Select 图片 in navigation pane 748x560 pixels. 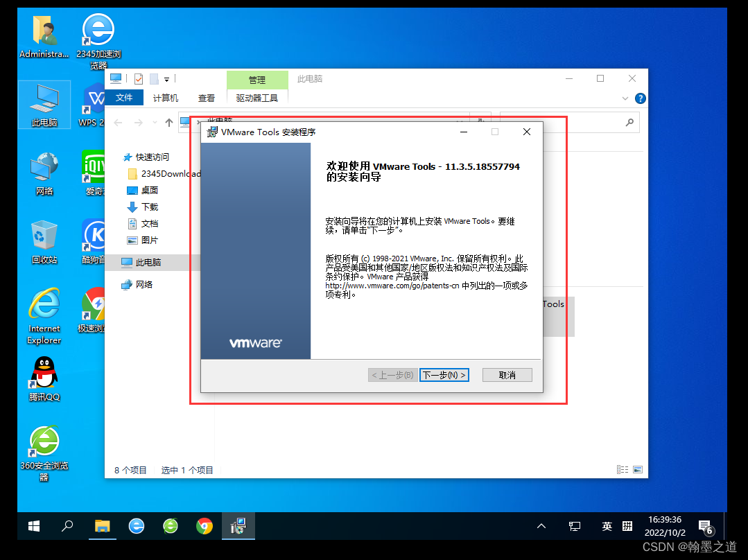(x=142, y=240)
